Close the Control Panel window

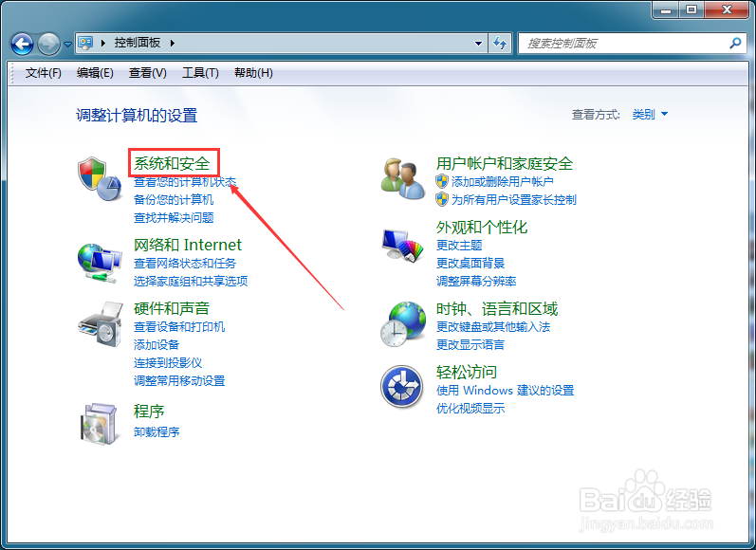(728, 9)
